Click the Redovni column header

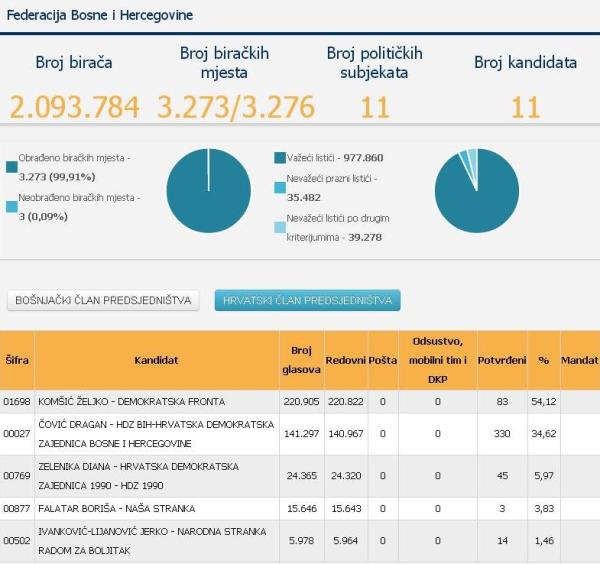345,359
